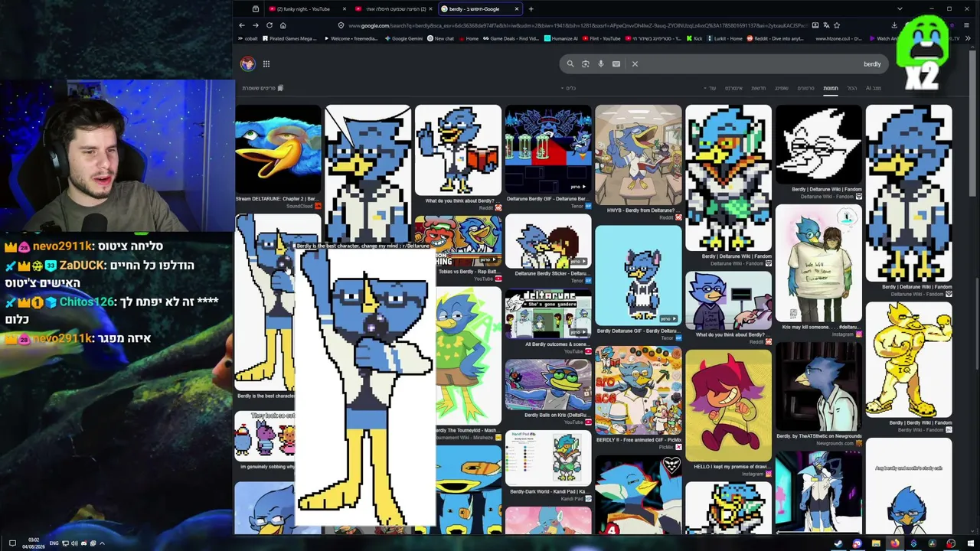The width and height of the screenshot is (980, 551).
Task: Open the 'Reddit - Dive into anyt...' bookmark
Action: (x=776, y=38)
